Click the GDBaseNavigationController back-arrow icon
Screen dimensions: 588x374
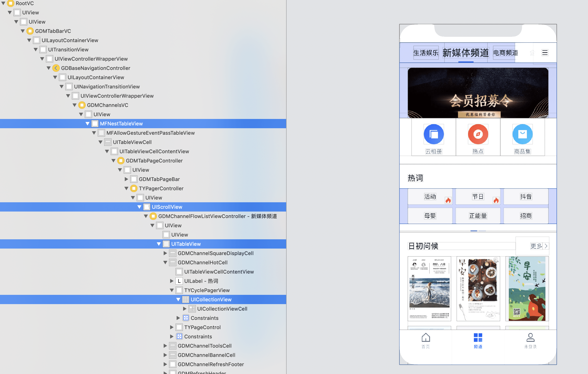[56, 68]
